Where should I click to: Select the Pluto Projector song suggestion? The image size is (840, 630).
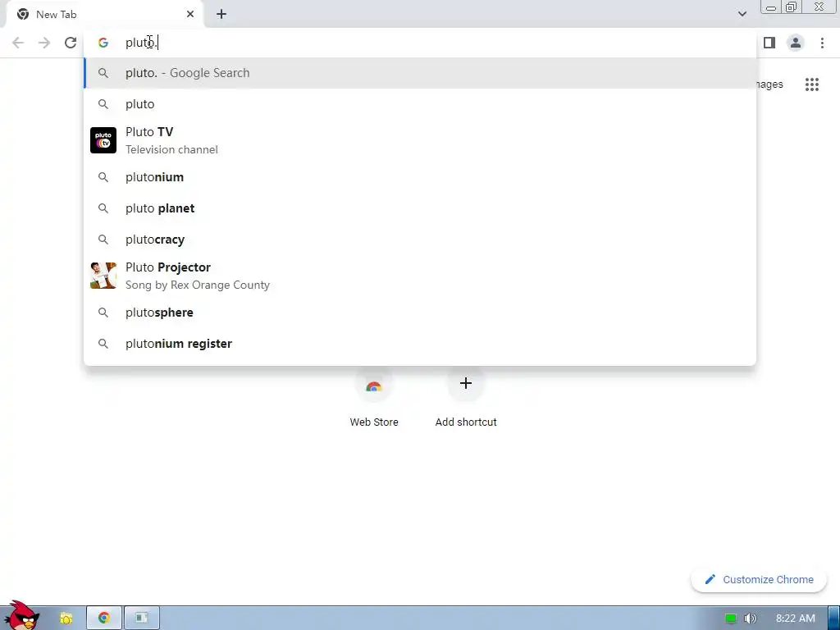tap(420, 276)
